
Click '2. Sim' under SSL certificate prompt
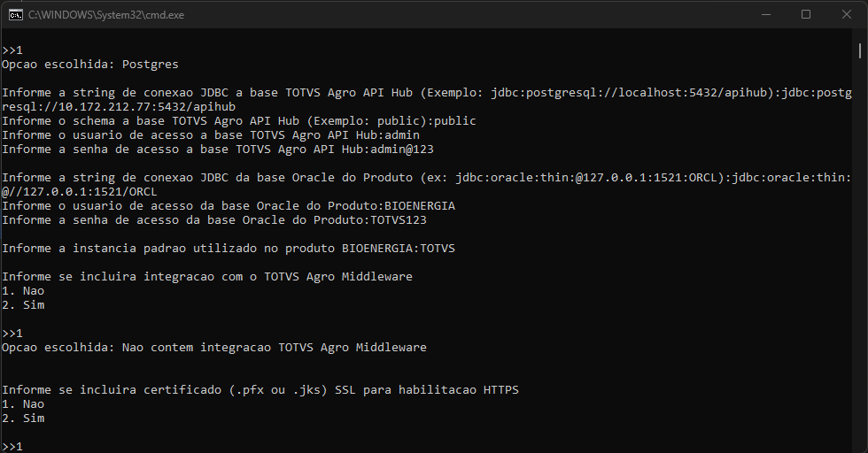23,418
